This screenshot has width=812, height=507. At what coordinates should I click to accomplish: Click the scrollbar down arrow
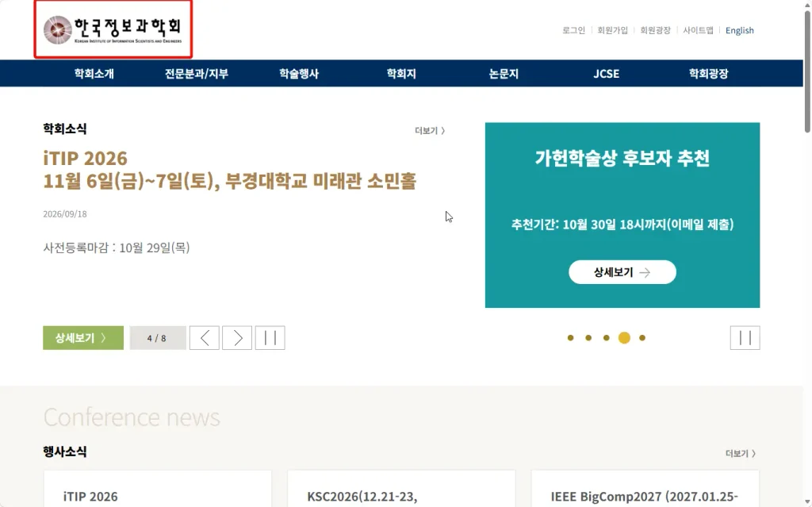click(x=806, y=501)
